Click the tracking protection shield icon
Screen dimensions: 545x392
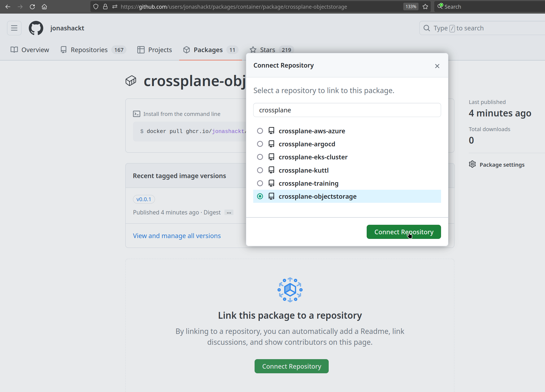pyautogui.click(x=96, y=7)
